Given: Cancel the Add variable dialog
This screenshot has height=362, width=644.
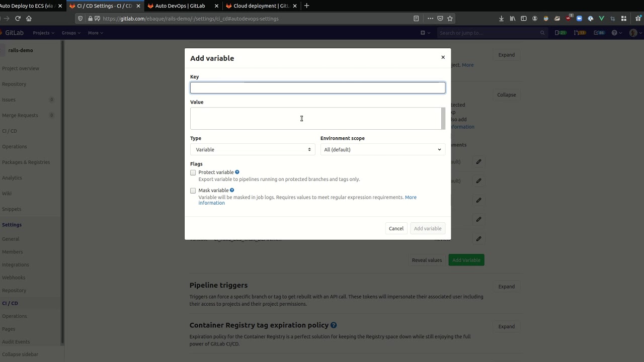Looking at the screenshot, I should click(396, 229).
